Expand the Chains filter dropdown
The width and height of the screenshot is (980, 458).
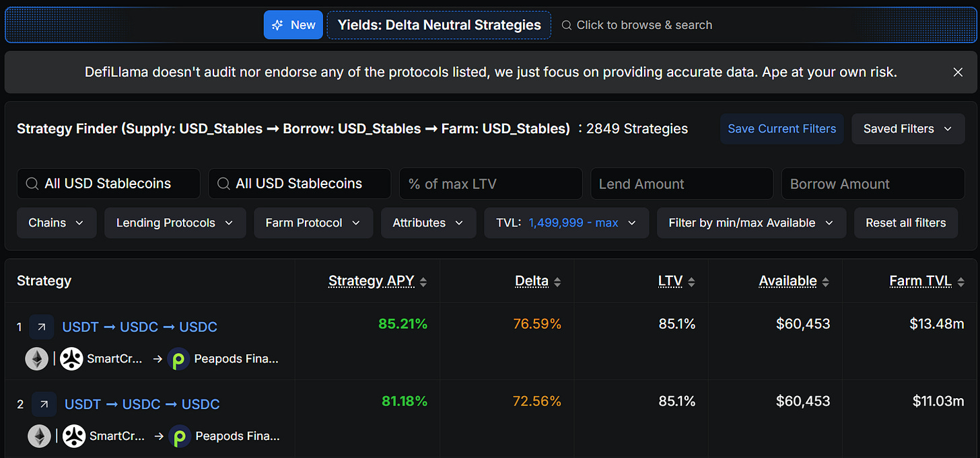coord(57,223)
